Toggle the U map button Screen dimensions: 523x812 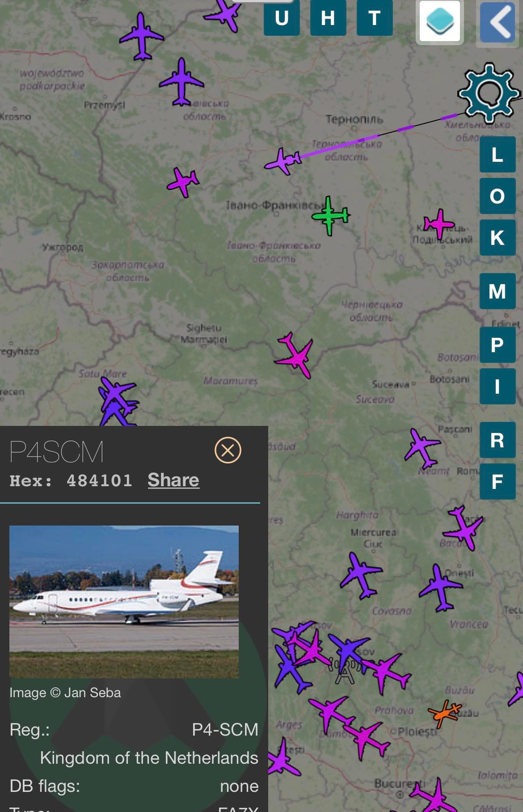coord(282,18)
